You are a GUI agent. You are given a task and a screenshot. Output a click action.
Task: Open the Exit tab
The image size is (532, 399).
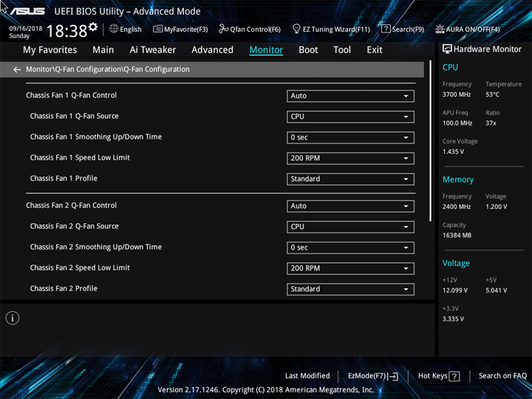pos(375,50)
